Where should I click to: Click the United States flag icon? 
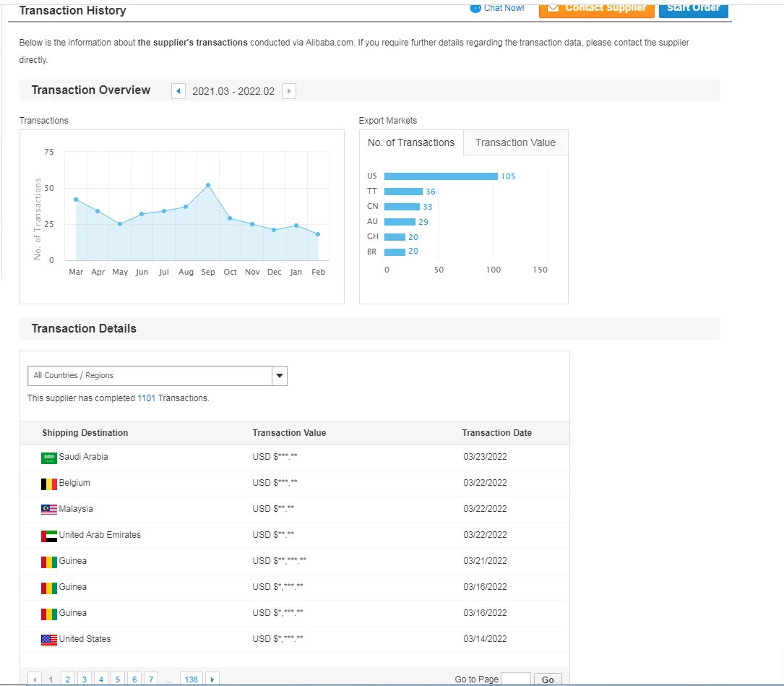49,640
